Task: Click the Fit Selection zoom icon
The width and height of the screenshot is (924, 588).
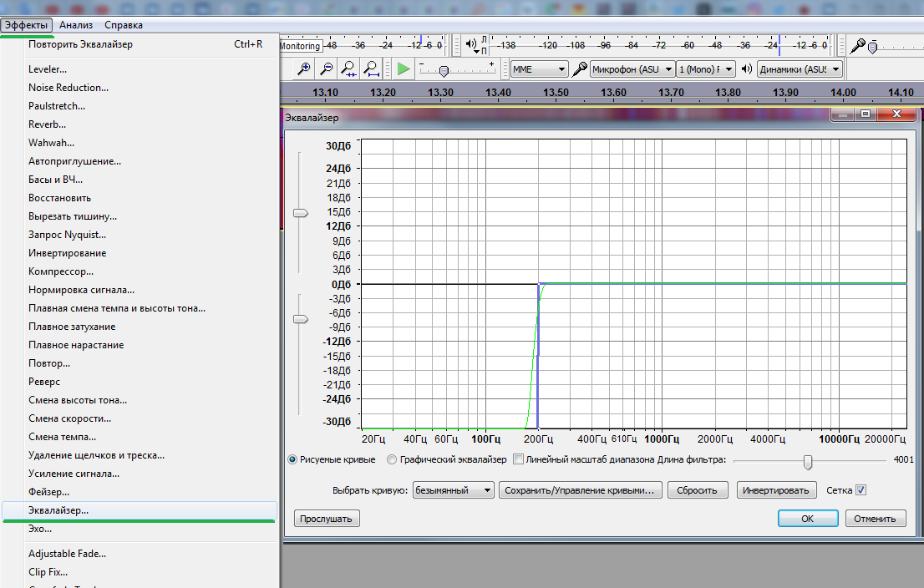Action: [348, 69]
